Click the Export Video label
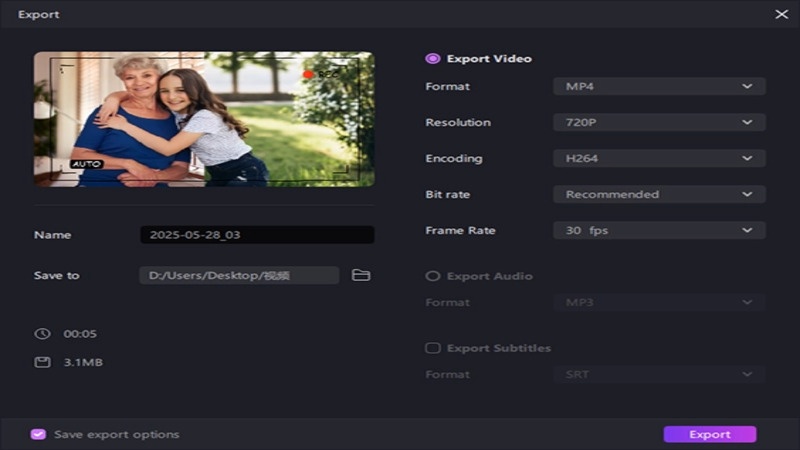The image size is (800, 450). [x=489, y=59]
